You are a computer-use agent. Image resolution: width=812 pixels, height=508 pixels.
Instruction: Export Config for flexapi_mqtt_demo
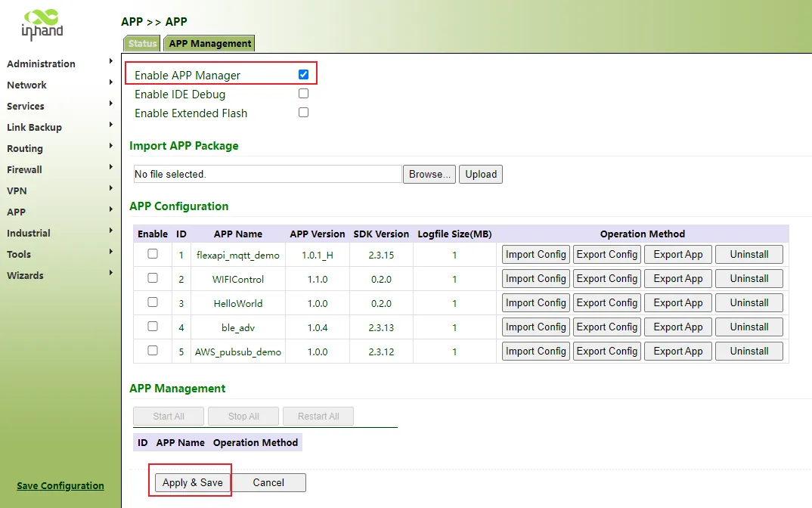(607, 254)
